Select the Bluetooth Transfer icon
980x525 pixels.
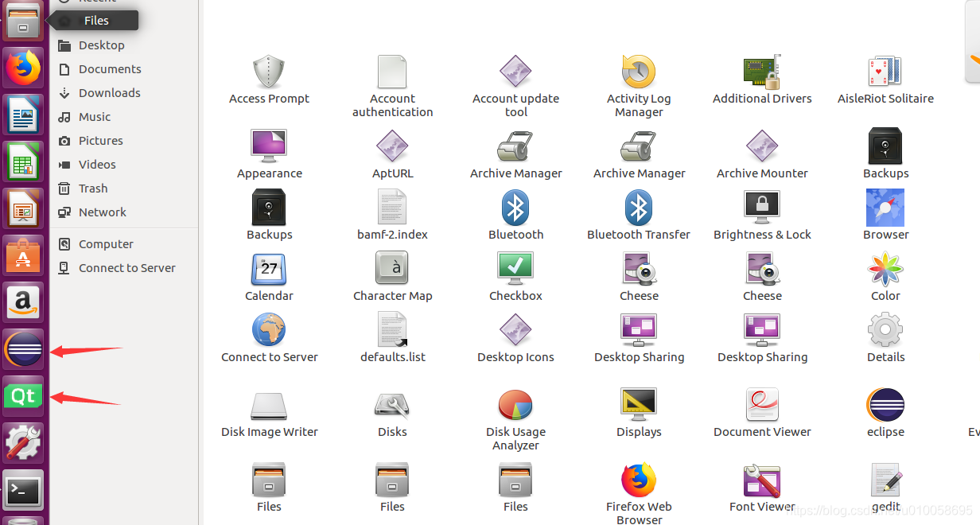(639, 208)
